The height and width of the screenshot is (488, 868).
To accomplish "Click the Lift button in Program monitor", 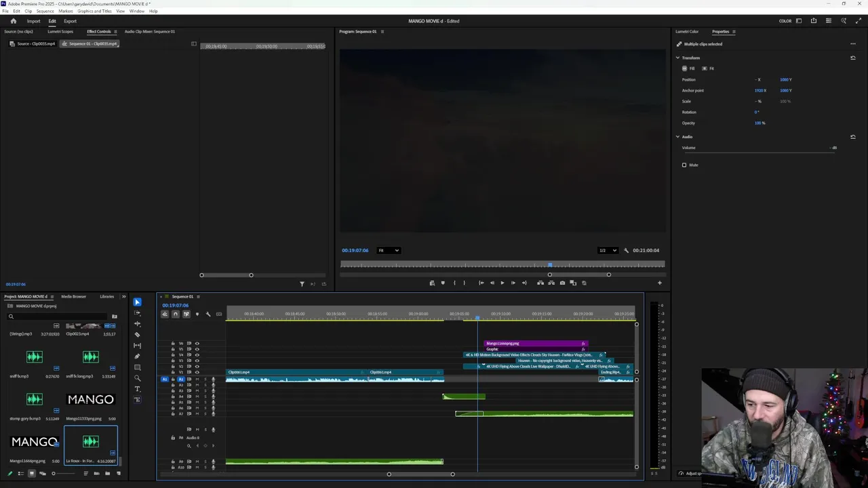I will point(540,283).
